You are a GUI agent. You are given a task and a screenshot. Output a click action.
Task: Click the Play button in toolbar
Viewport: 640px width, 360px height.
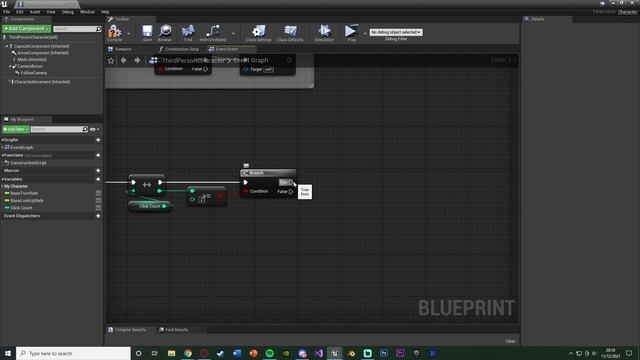pyautogui.click(x=351, y=32)
